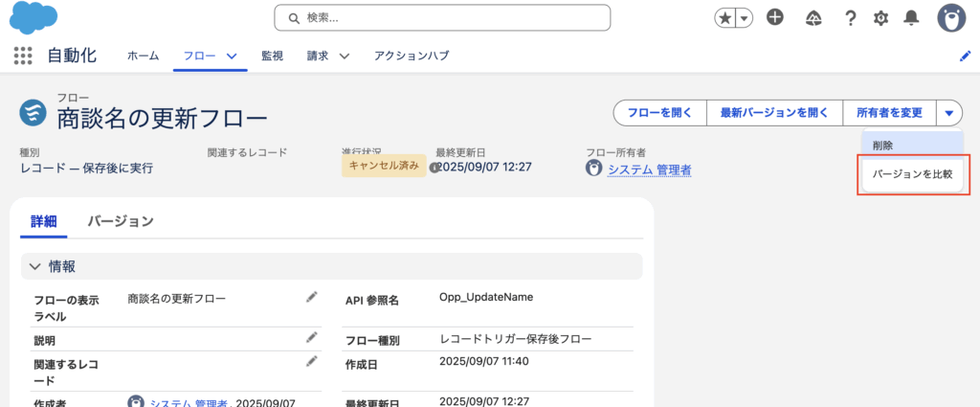Open the 請求 tab dropdown chevron
This screenshot has width=980, height=407.
point(345,57)
